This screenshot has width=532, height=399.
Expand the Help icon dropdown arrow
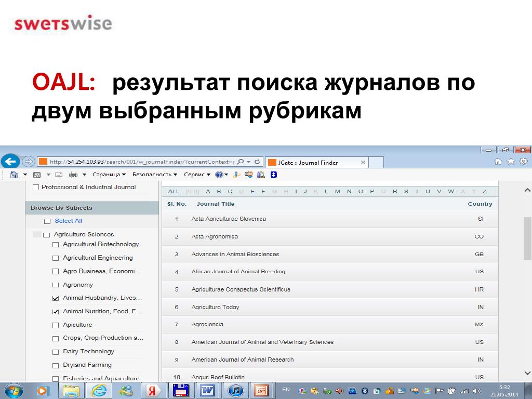(227, 175)
